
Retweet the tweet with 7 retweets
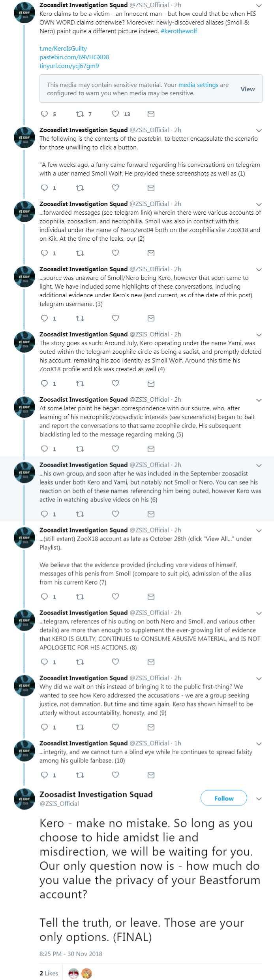(80, 114)
